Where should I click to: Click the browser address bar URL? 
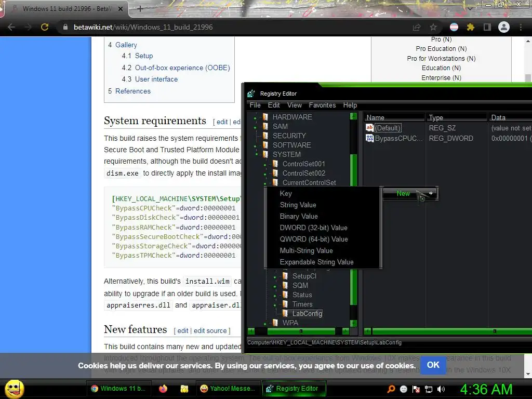tap(143, 27)
